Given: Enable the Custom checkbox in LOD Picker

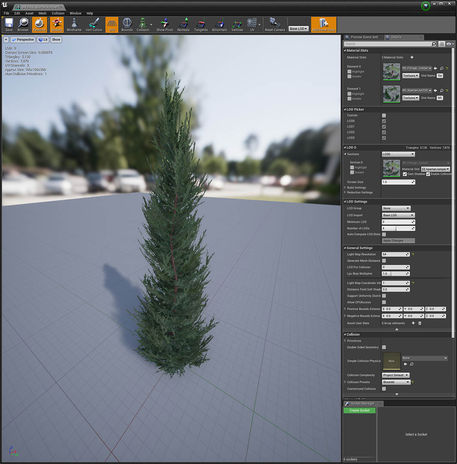Looking at the screenshot, I should [x=384, y=115].
